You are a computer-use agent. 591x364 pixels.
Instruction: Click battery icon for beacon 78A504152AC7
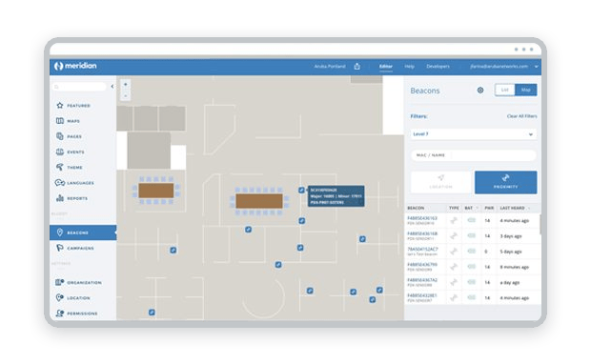pyautogui.click(x=471, y=251)
